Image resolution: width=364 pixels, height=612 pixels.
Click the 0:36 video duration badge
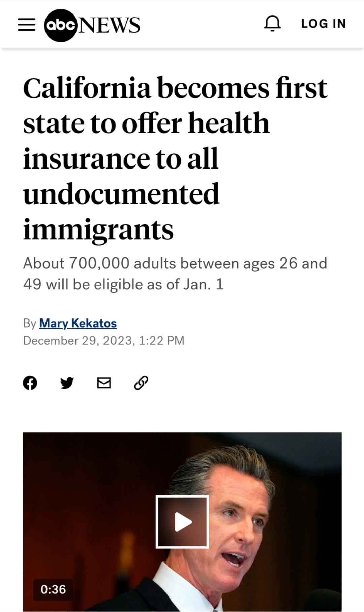pos(53,589)
